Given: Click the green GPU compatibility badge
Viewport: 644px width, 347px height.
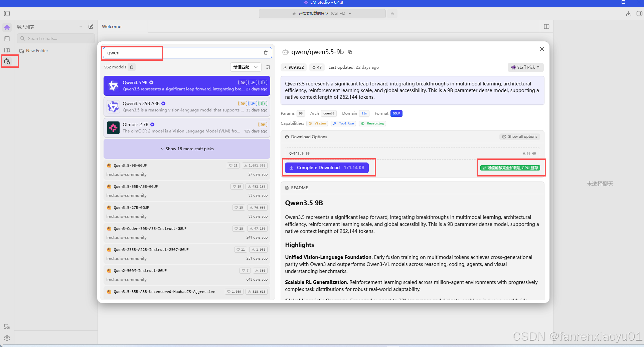Looking at the screenshot, I should pos(510,168).
